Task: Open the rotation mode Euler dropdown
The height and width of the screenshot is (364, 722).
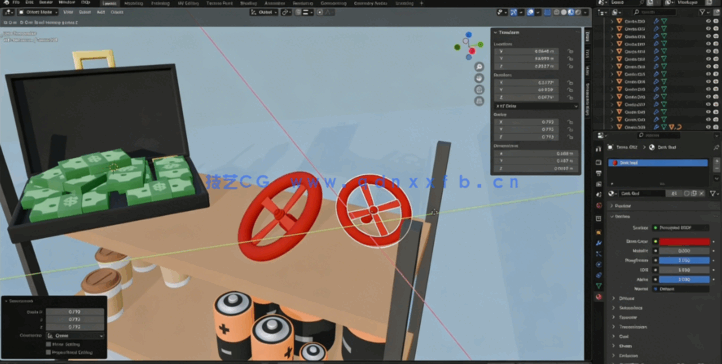Action: 536,106
